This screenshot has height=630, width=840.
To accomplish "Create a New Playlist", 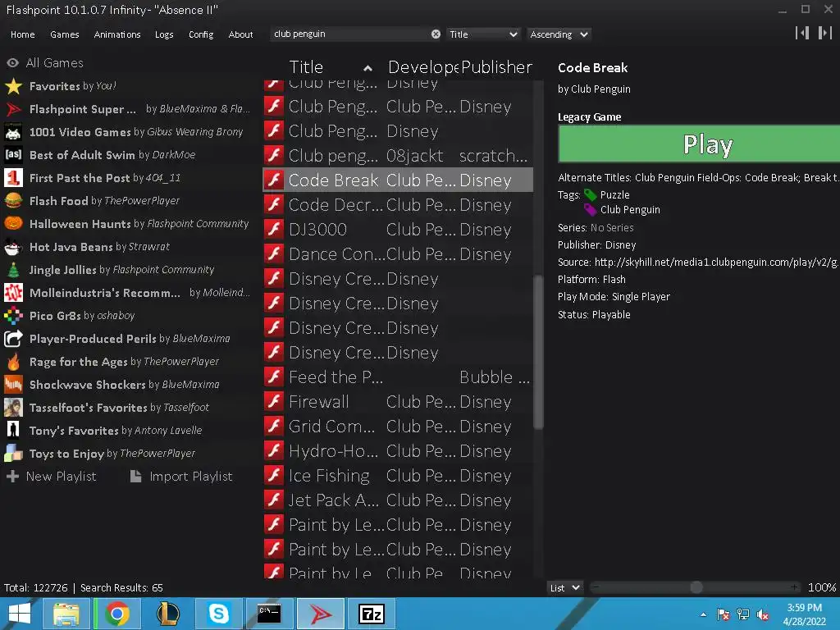I will pos(52,477).
